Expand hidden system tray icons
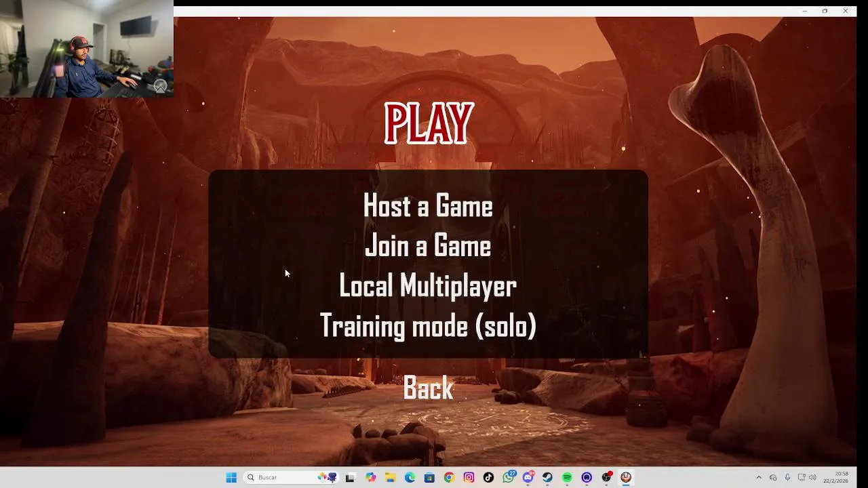 (x=759, y=477)
